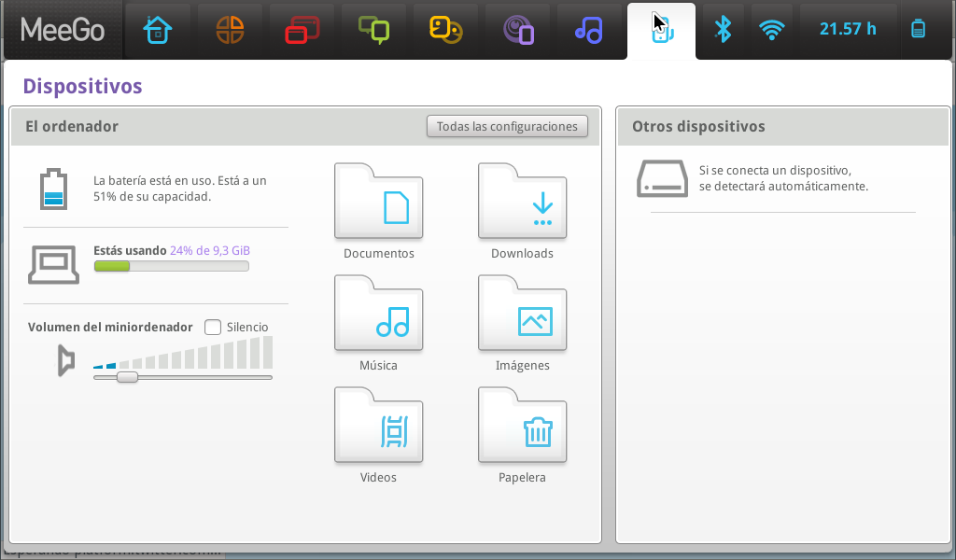956x560 pixels.
Task: Open the Wi-Fi networks panel icon
Action: [772, 29]
